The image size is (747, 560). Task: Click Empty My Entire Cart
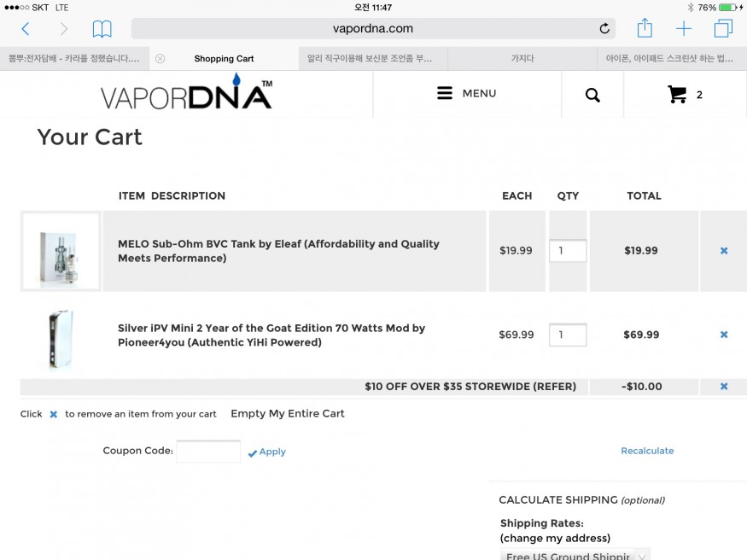(287, 413)
